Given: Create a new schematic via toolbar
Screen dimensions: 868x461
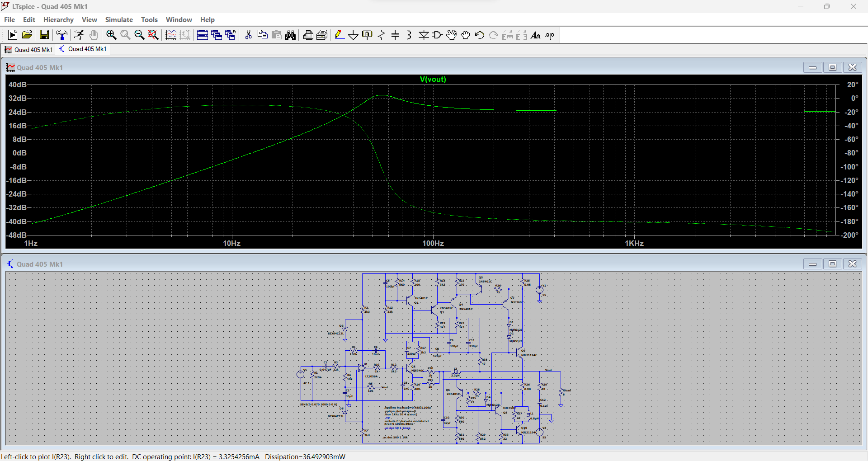Looking at the screenshot, I should (x=13, y=35).
